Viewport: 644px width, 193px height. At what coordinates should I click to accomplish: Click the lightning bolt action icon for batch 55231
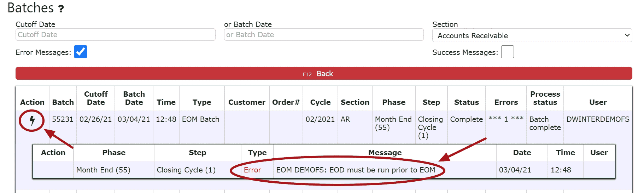pyautogui.click(x=32, y=120)
